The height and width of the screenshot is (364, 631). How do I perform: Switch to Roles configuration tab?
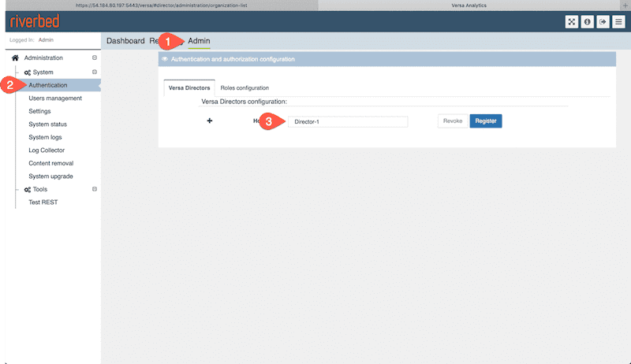[245, 87]
